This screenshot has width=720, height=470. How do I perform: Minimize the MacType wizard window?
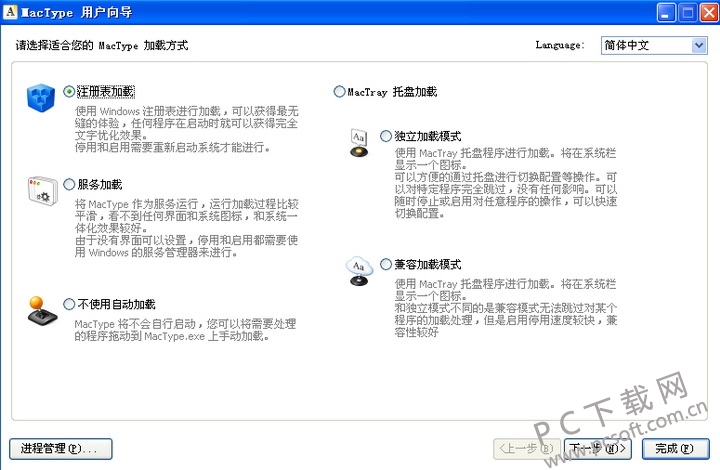click(666, 12)
